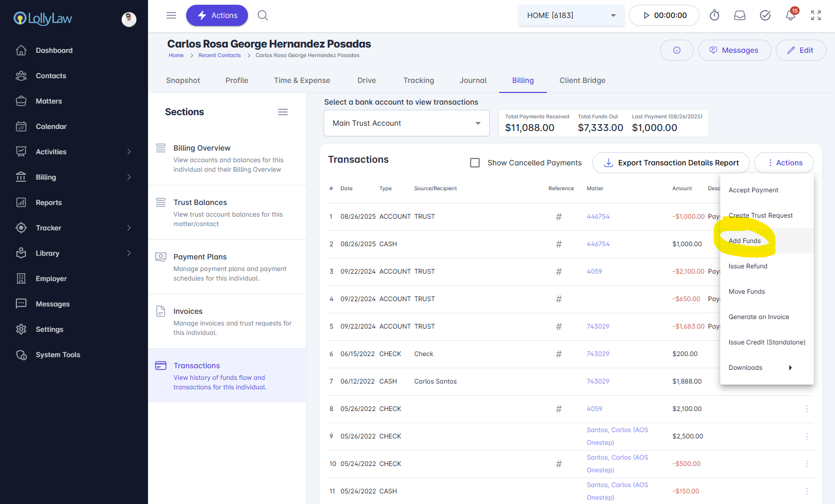Collapse the Sections panel list icon
Viewport: 835px width, 504px height.
coord(283,112)
